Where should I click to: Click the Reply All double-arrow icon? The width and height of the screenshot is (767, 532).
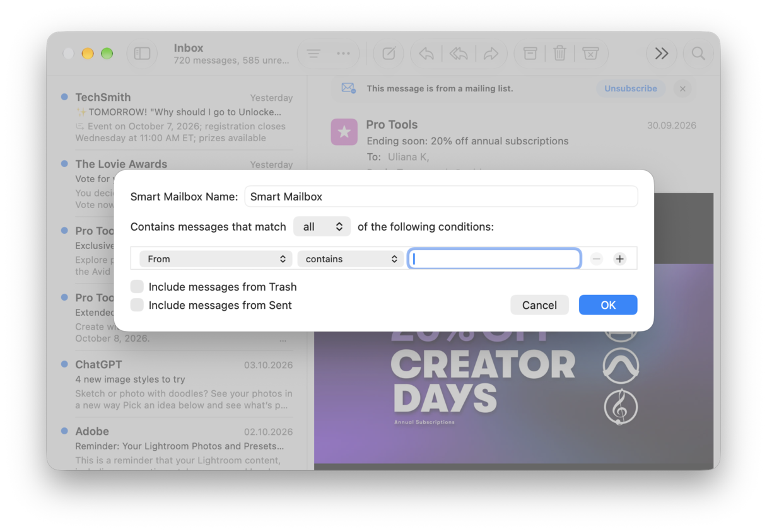(459, 54)
